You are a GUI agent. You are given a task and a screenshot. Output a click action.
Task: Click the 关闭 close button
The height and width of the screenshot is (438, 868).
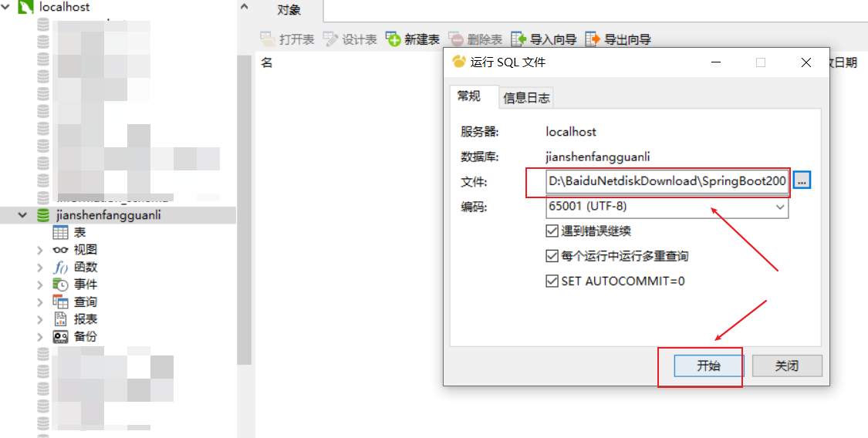point(787,366)
